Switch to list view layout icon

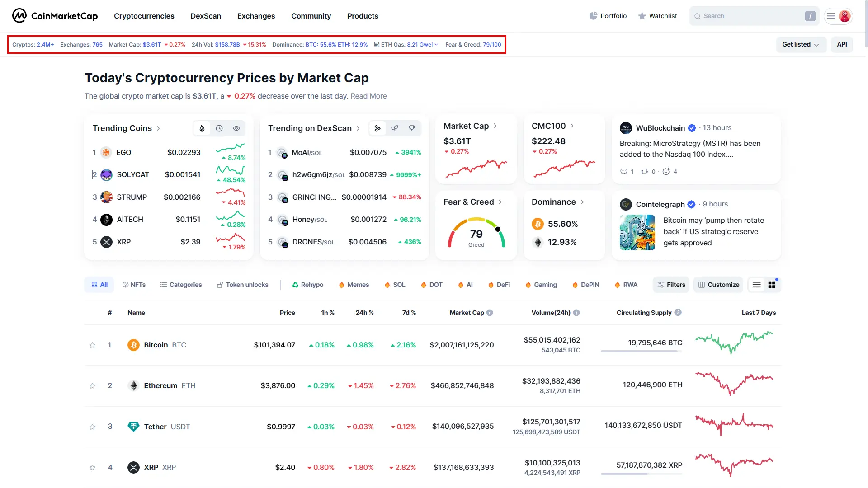[x=757, y=285]
